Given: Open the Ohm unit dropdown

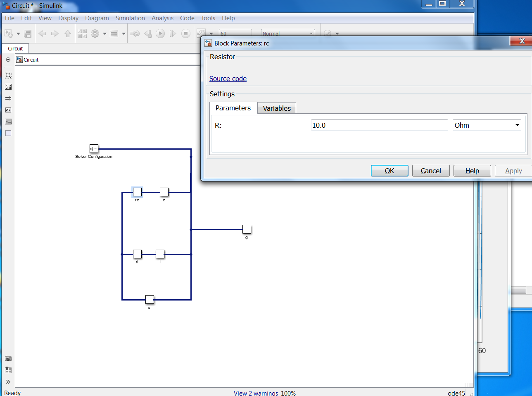Looking at the screenshot, I should point(487,125).
